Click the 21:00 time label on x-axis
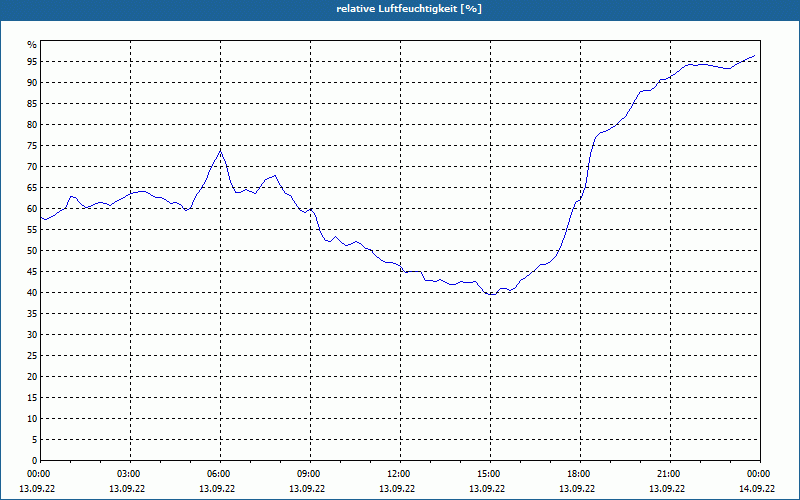This screenshot has width=800, height=500. [668, 474]
